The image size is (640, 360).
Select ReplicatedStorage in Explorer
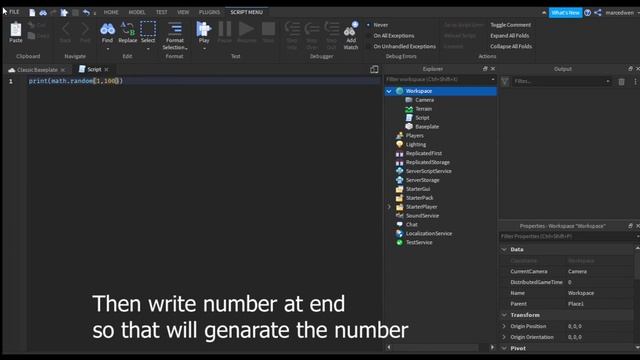click(x=427, y=162)
